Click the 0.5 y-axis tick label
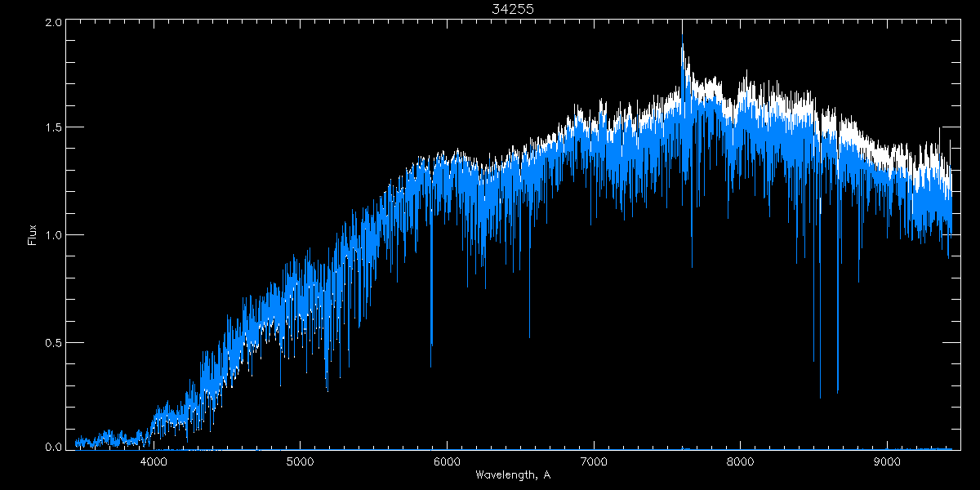 [53, 341]
